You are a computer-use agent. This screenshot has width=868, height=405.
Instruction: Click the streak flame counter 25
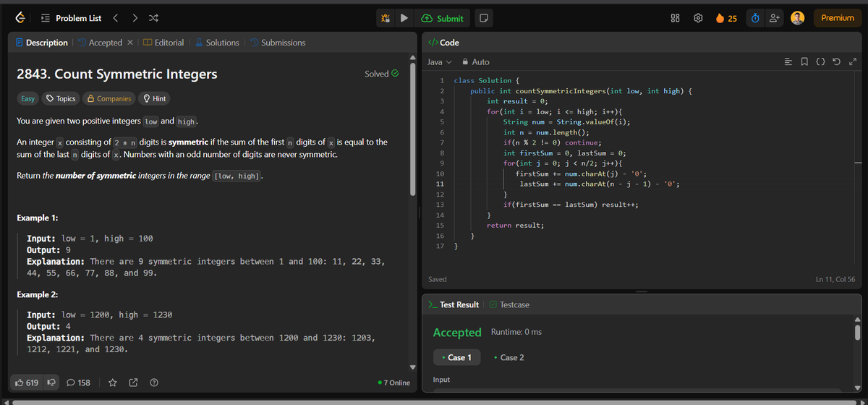click(726, 18)
